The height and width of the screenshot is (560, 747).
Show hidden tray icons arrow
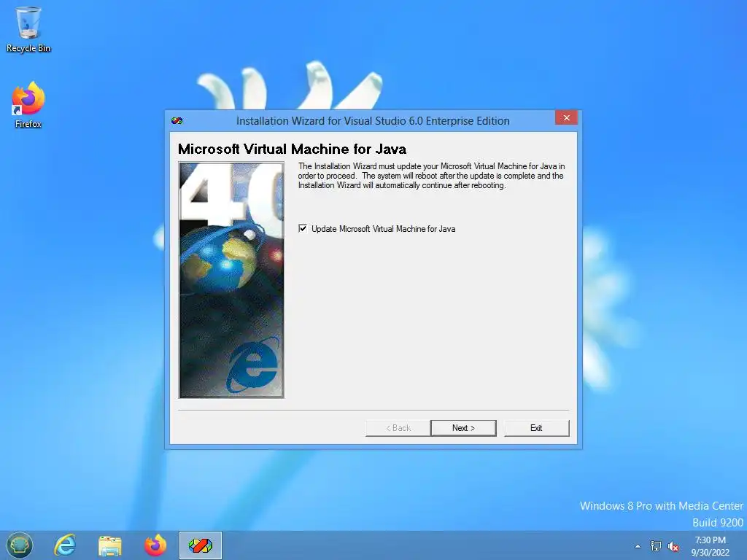pos(638,546)
